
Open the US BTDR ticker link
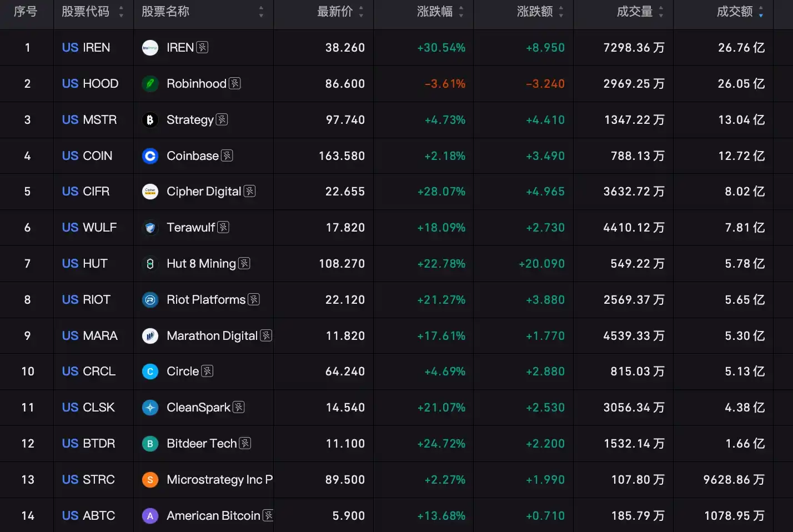(89, 443)
